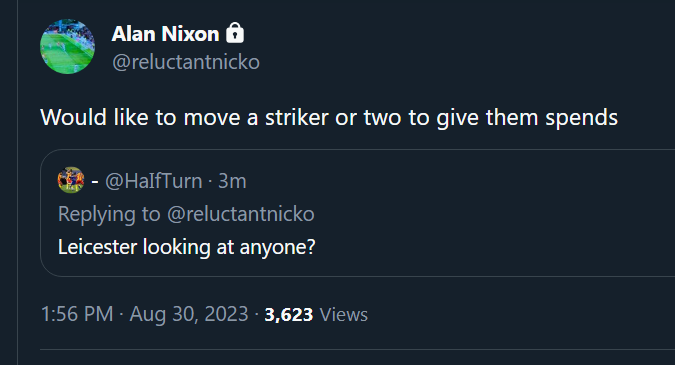Click the 3,623 view count number

coord(288,314)
